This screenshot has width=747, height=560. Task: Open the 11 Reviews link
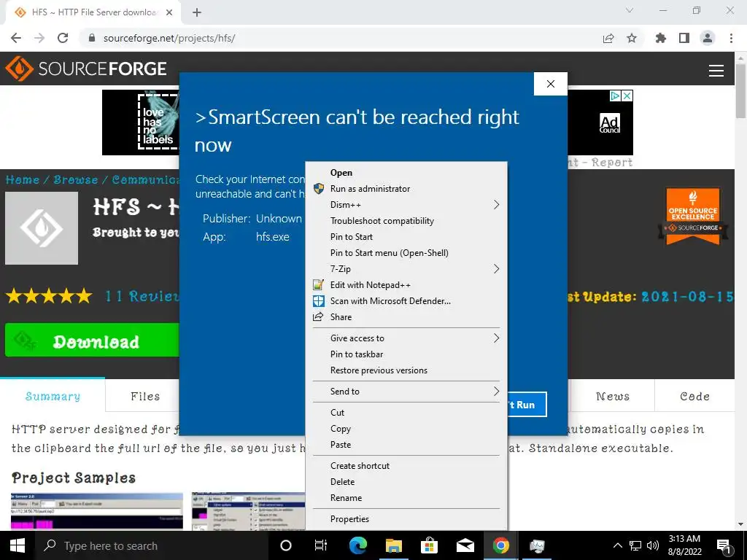pos(142,296)
